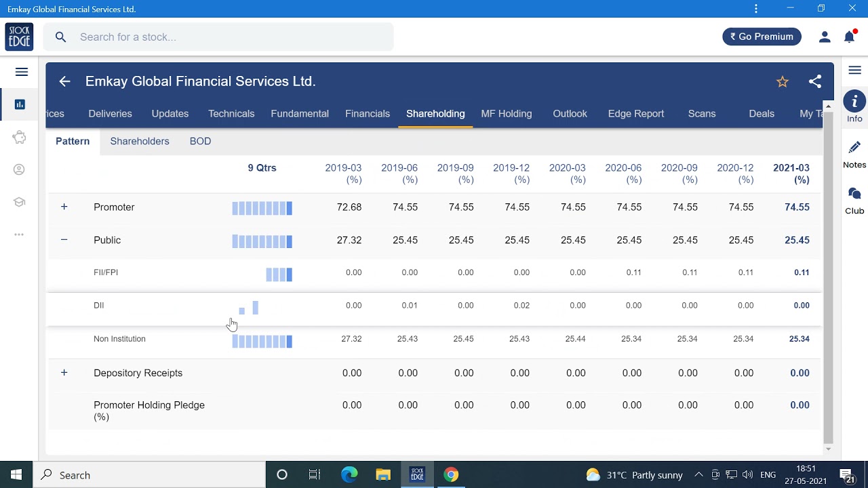Open the title bar three-dot menu
The height and width of the screenshot is (488, 868).
click(756, 9)
